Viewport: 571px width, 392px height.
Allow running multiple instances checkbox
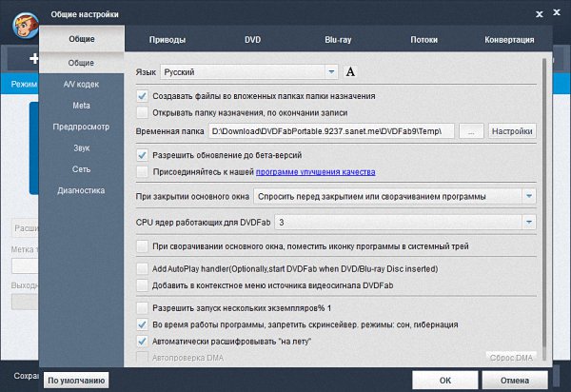142,308
